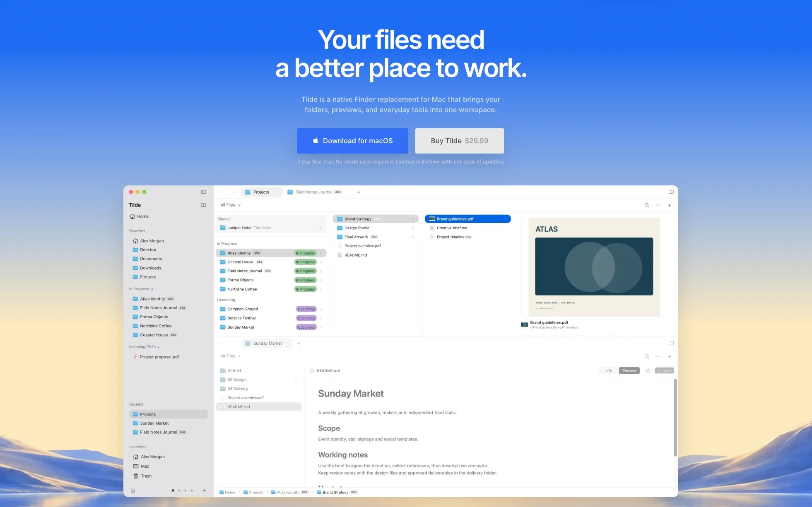The width and height of the screenshot is (812, 507).
Task: Click the plus icon in the upper pane toolbar
Action: [669, 205]
